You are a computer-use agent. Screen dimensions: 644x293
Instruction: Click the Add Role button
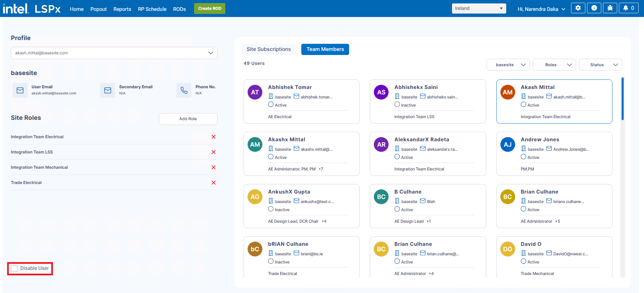188,119
